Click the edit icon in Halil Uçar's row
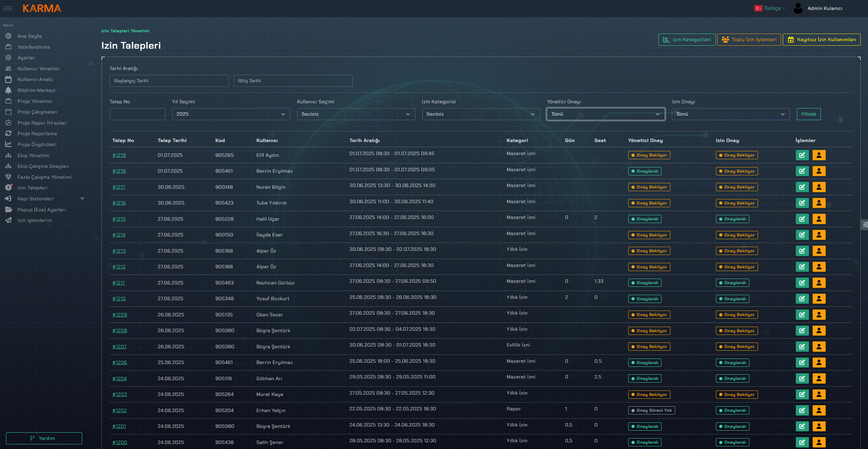 (802, 219)
